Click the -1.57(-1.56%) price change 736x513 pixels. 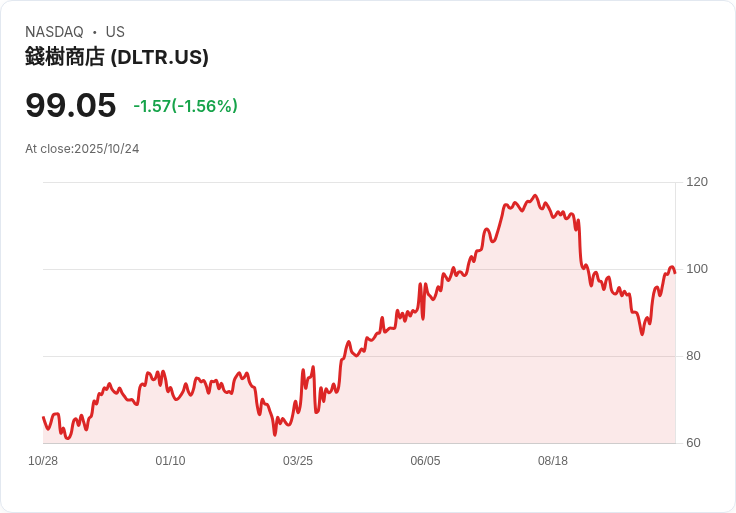pos(185,106)
